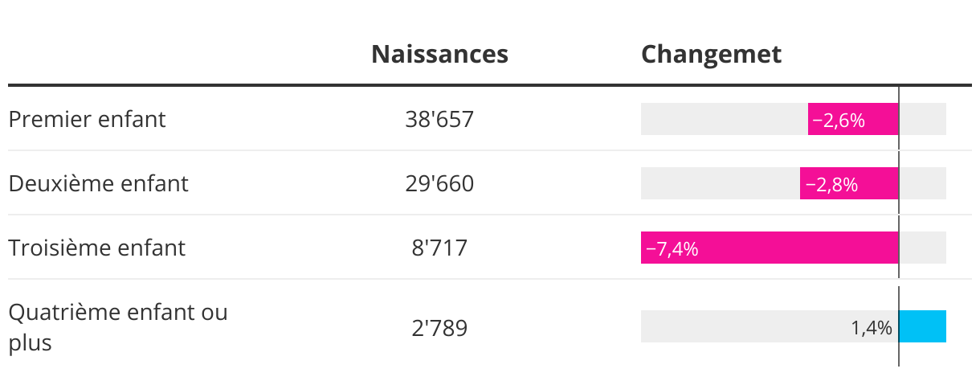Click the 29'660 births value
The height and width of the screenshot is (381, 980).
[439, 184]
